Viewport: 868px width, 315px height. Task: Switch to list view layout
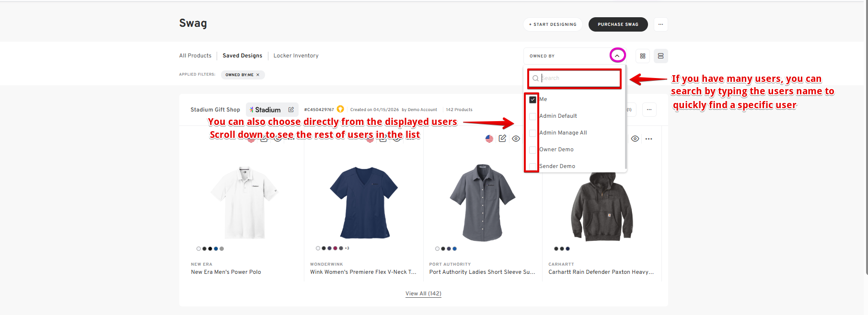click(660, 56)
